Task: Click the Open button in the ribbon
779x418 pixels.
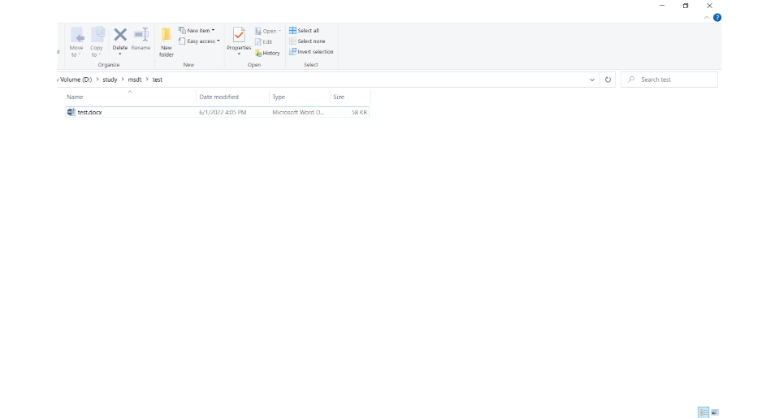Action: click(x=268, y=31)
